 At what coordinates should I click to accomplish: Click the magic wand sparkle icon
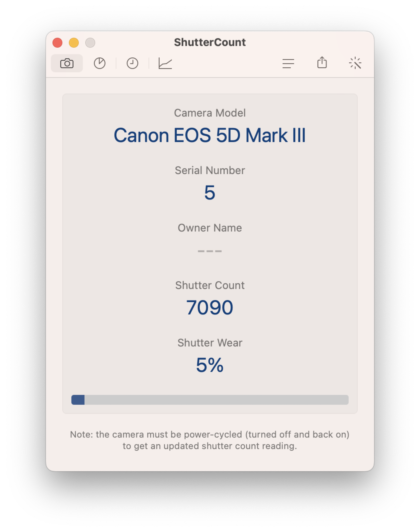click(x=355, y=63)
